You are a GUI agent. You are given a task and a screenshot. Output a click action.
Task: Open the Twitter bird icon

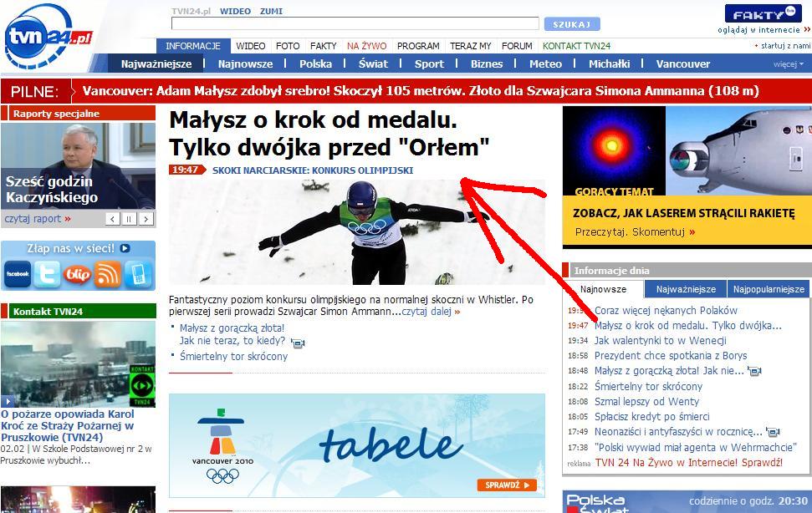(47, 273)
